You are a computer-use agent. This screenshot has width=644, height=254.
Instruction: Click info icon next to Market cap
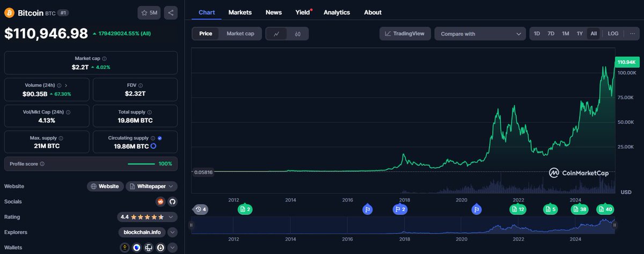(x=104, y=58)
